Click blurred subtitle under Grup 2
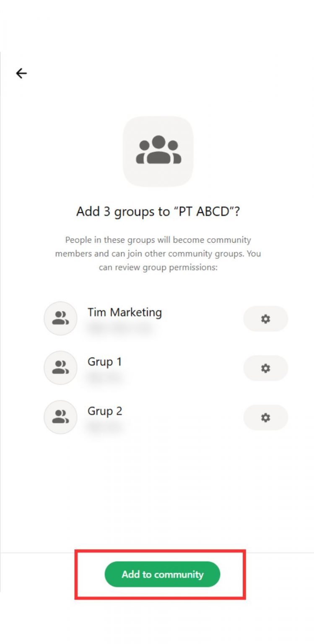The width and height of the screenshot is (314, 644). [105, 427]
